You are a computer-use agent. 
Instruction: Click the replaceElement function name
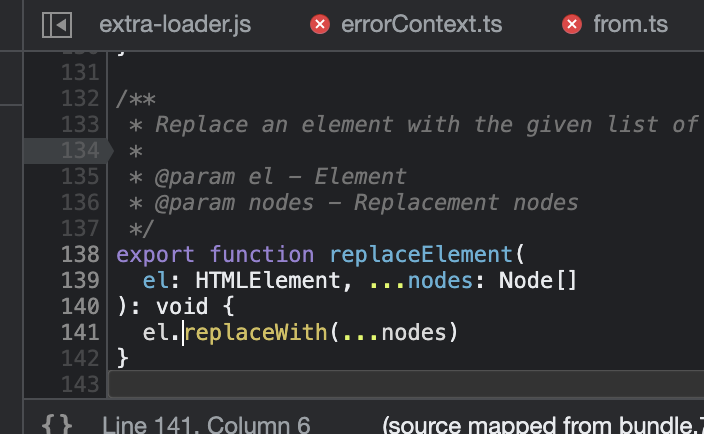click(x=421, y=255)
